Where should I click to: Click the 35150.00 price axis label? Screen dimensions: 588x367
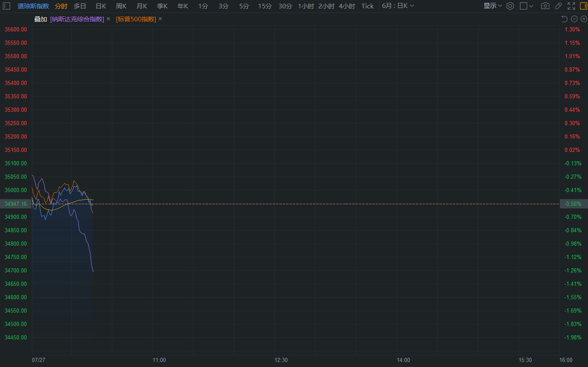coord(15,150)
